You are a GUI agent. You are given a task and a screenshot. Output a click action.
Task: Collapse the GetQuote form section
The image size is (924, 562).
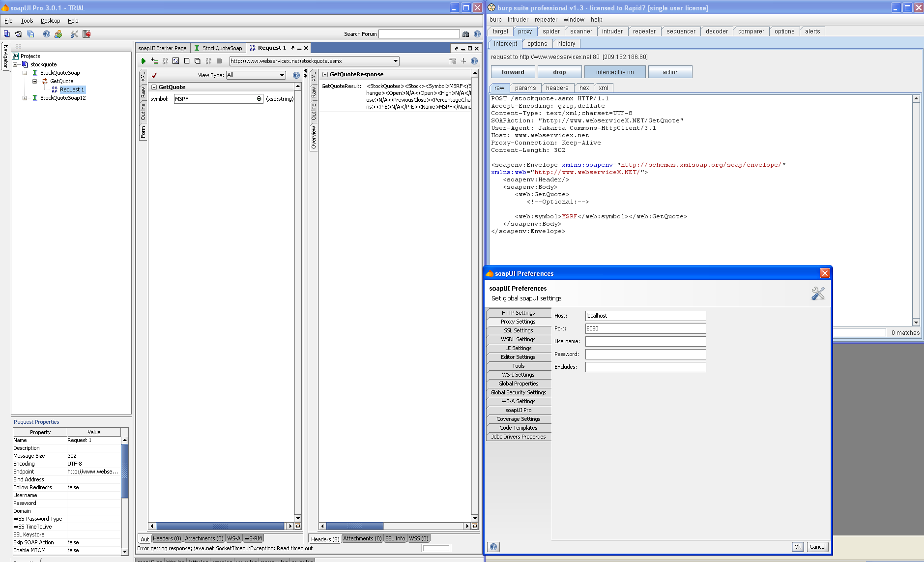(154, 87)
